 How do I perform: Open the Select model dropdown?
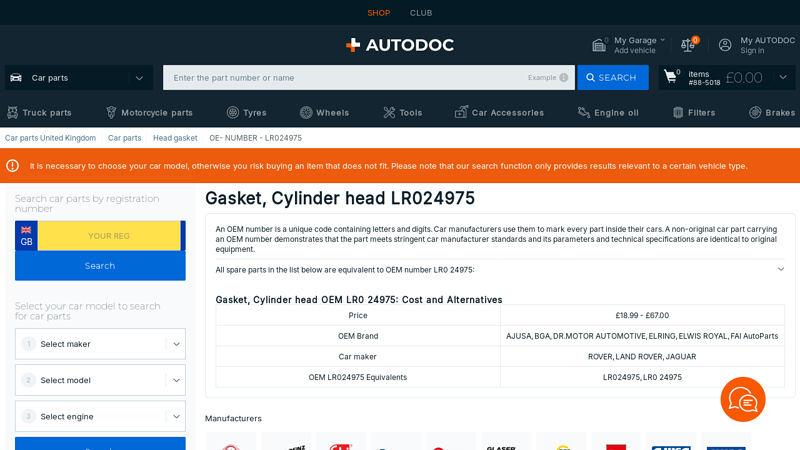(100, 380)
